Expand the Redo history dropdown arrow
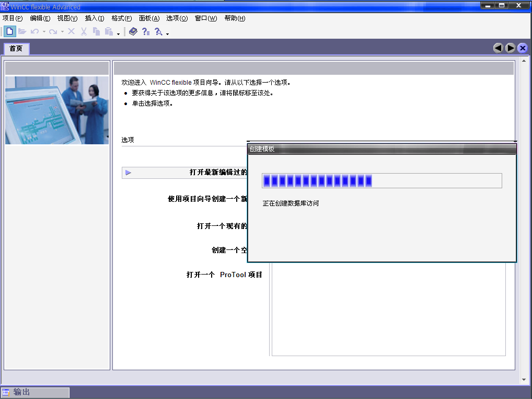 [62, 32]
